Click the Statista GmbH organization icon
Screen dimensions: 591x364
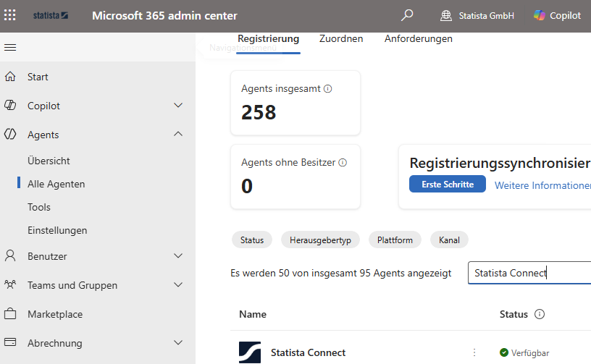(x=446, y=15)
